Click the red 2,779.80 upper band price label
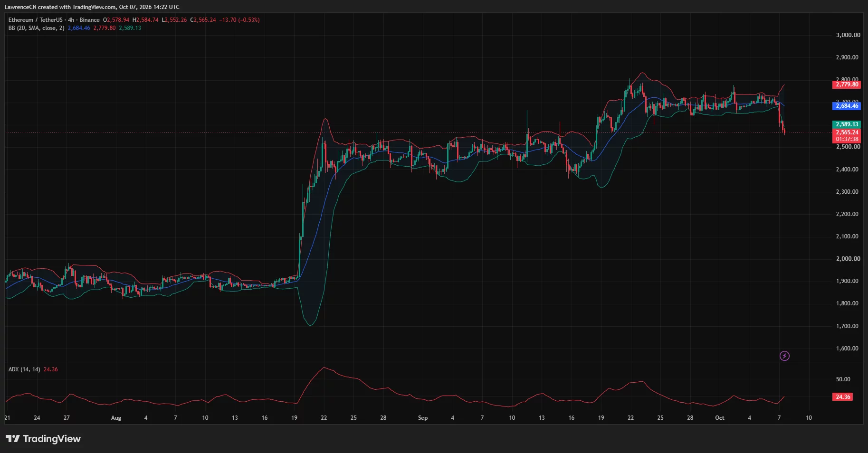Image resolution: width=868 pixels, height=453 pixels. 847,85
